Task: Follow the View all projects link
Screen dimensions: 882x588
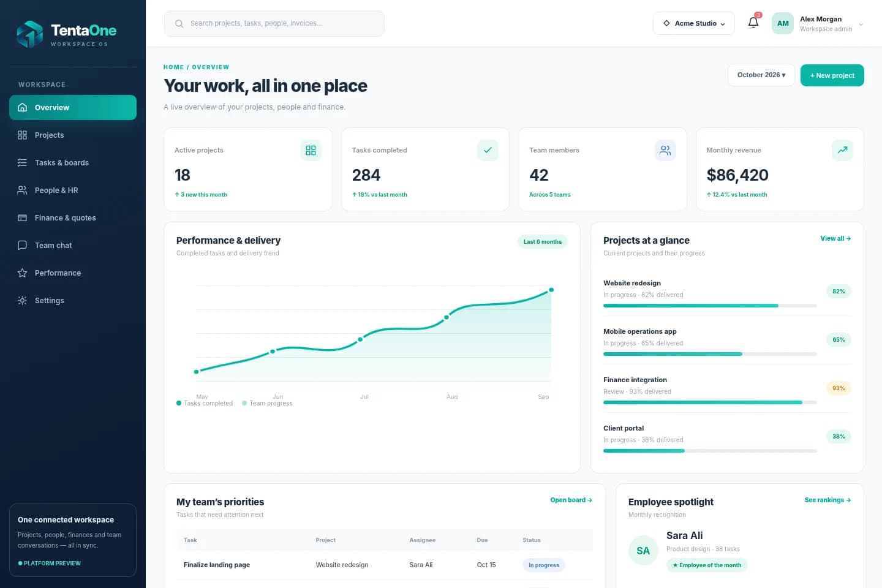Action: [x=835, y=238]
